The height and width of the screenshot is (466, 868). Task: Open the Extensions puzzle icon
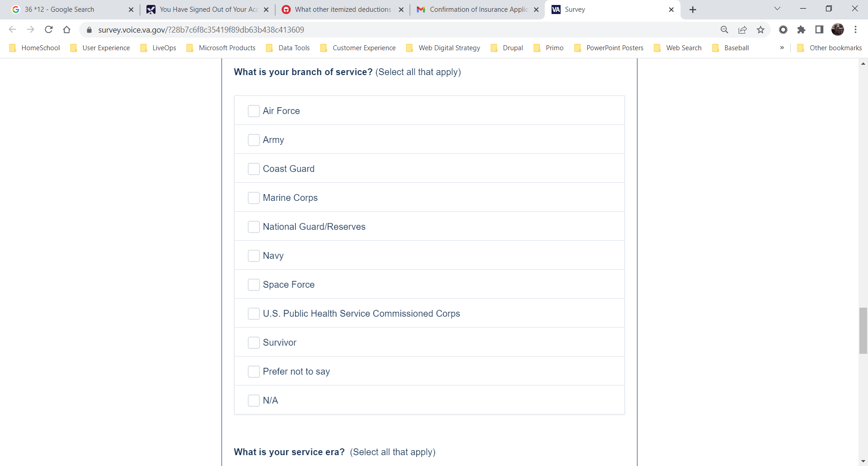point(802,30)
